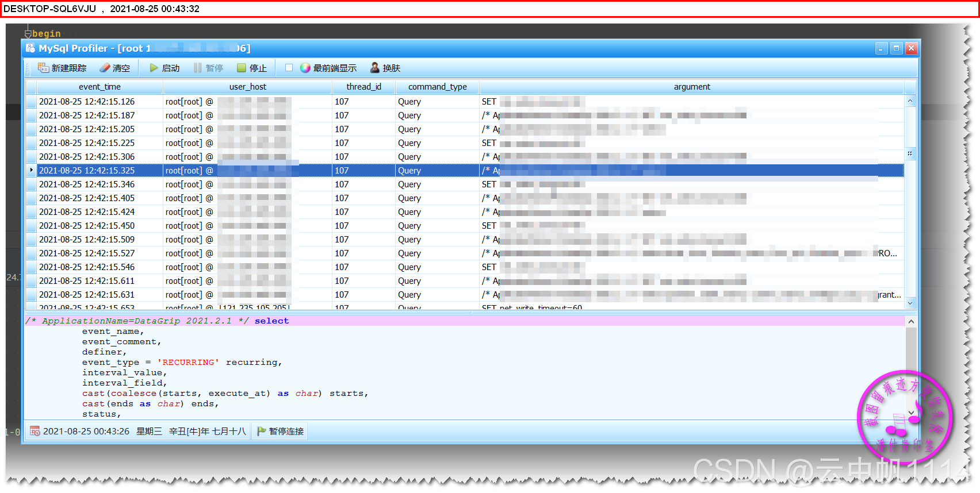The width and height of the screenshot is (980, 493).
Task: Sort by the event_time column header
Action: 99,87
